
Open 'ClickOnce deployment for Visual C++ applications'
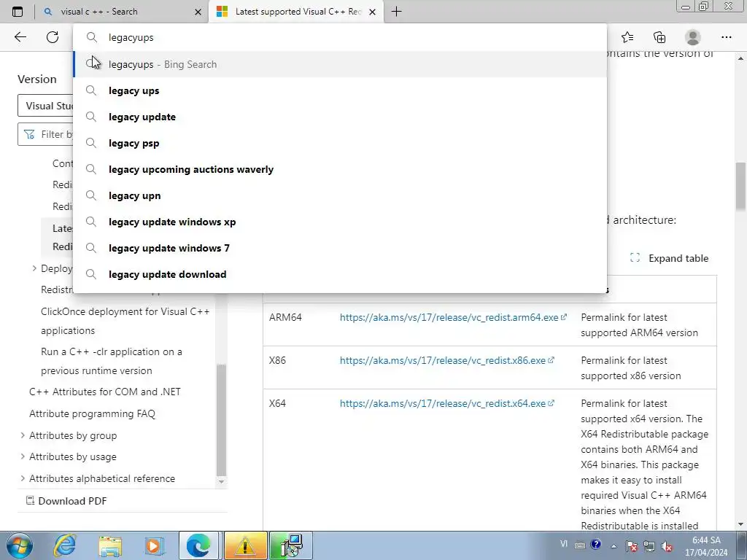tap(125, 321)
